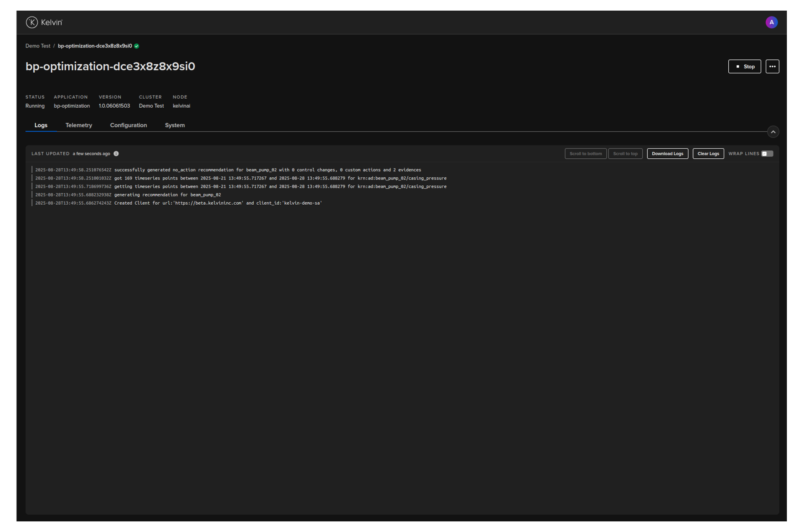The width and height of the screenshot is (803, 532).
Task: Open the user avatar menu
Action: [771, 22]
